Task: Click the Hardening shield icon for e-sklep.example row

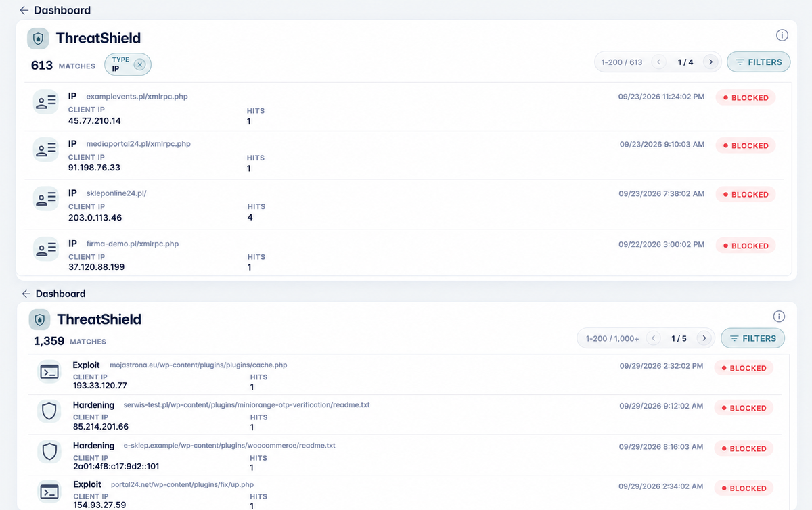Action: 49,452
